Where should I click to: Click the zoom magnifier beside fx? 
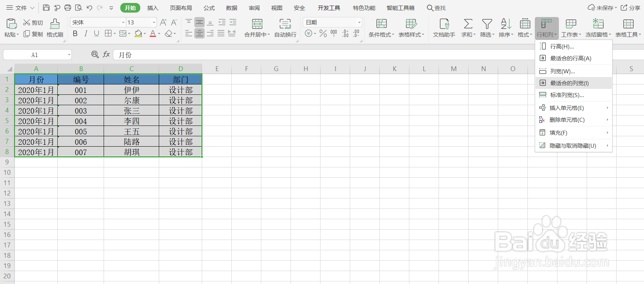point(95,54)
